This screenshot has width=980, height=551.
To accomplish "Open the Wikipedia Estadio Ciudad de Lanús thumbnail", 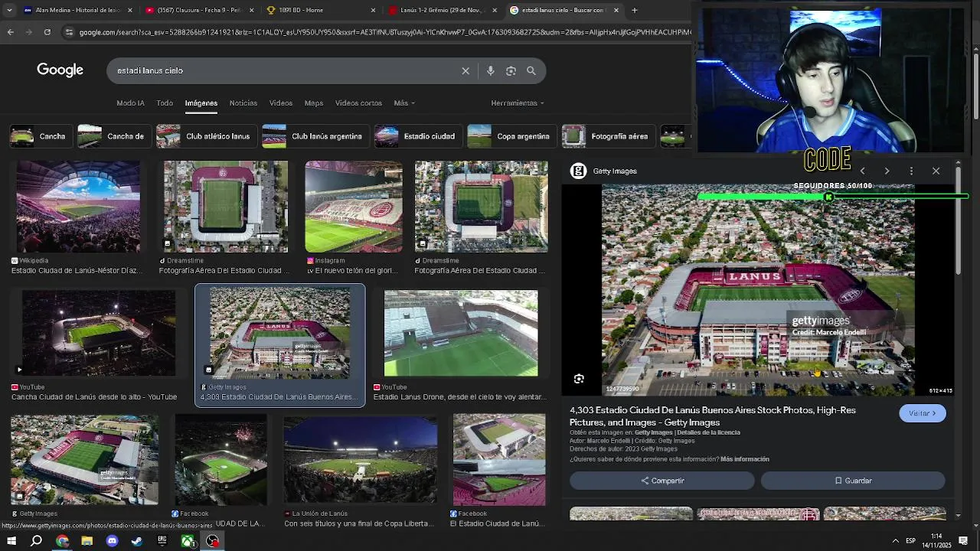I will 78,207.
